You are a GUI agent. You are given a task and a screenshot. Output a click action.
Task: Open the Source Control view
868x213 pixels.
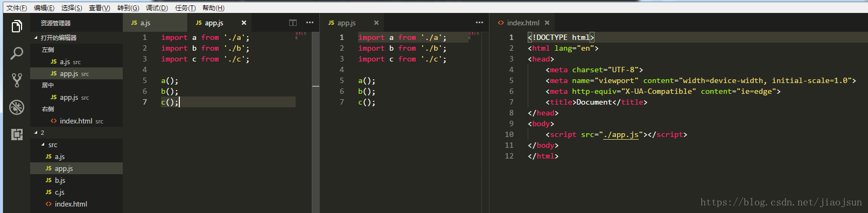(x=17, y=80)
